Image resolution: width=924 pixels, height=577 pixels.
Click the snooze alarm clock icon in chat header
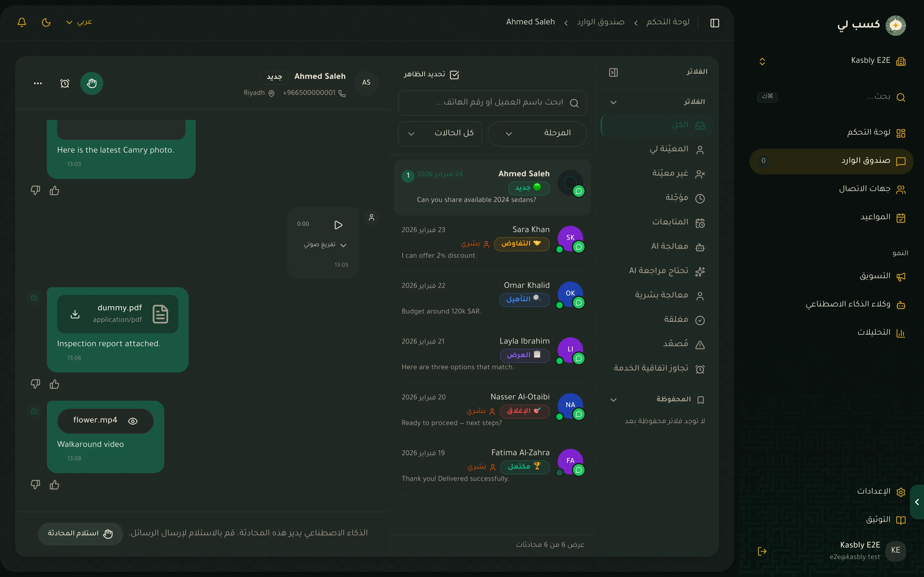[x=65, y=83]
